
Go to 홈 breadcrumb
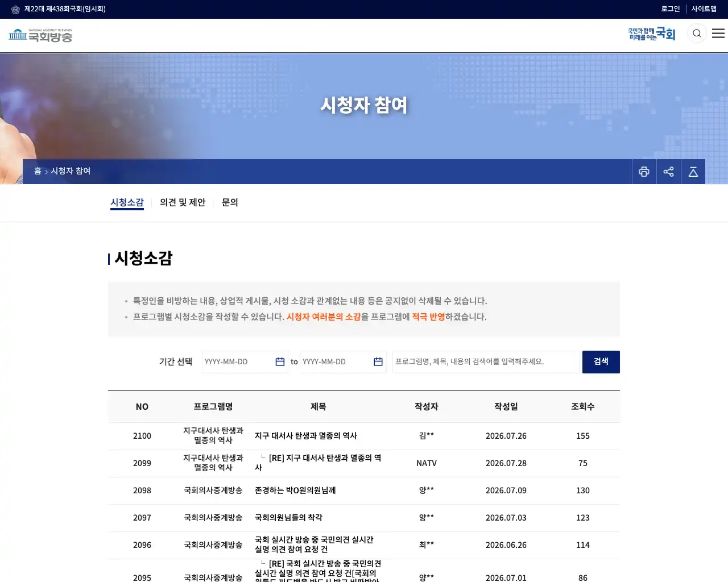(38, 171)
